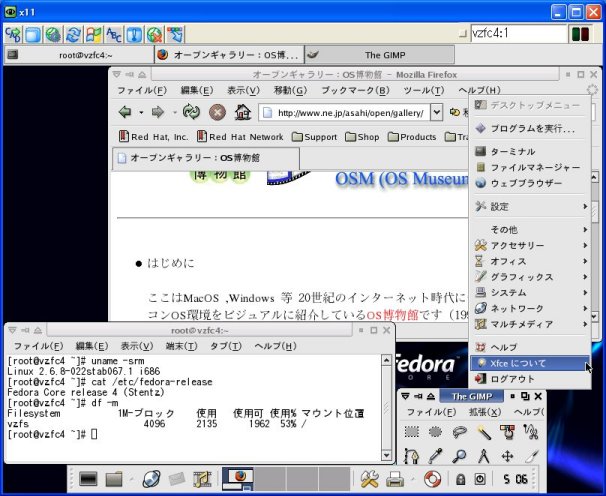The height and width of the screenshot is (496, 606).
Task: Select GIMP's paths tool
Action: (x=411, y=456)
